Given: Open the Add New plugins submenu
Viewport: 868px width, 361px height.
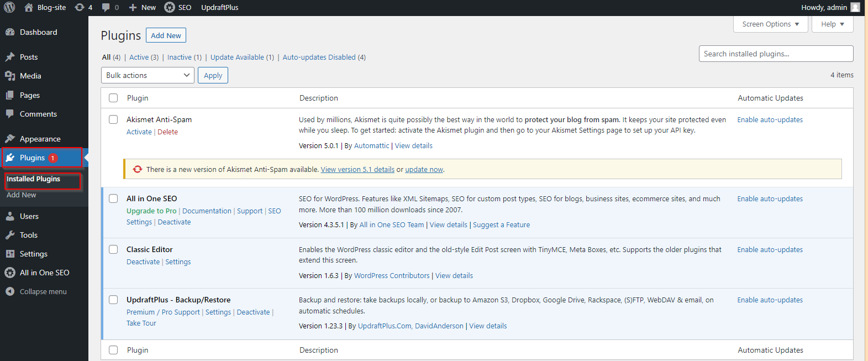Looking at the screenshot, I should tap(22, 195).
